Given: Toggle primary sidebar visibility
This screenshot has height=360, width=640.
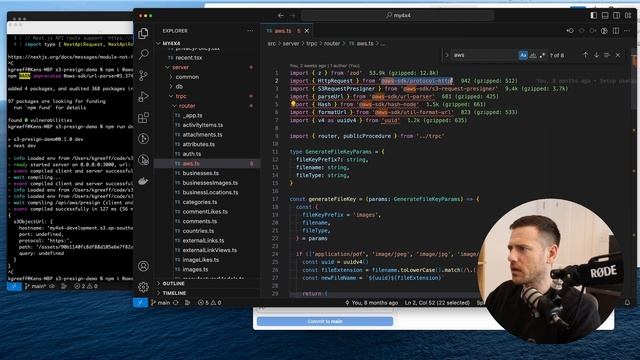Looking at the screenshot, I should pyautogui.click(x=593, y=15).
